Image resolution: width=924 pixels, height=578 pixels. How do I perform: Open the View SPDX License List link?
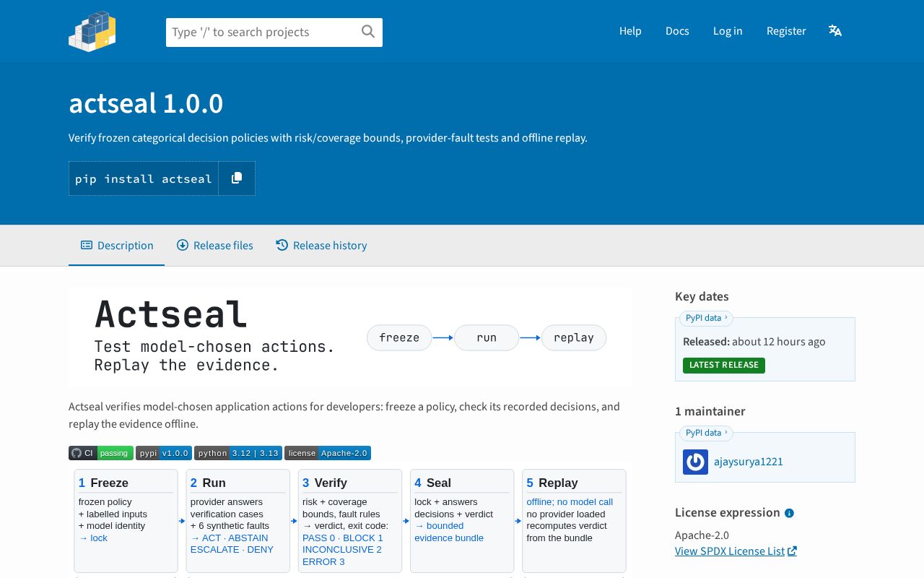click(736, 551)
